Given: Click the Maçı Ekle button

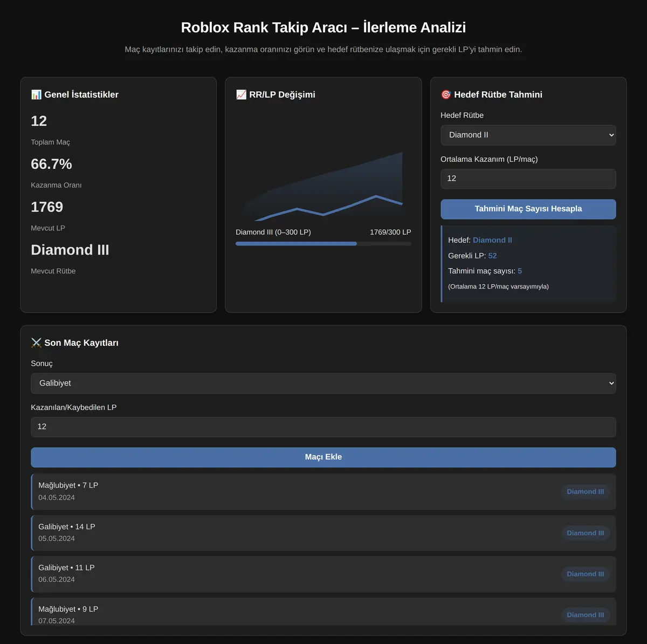Looking at the screenshot, I should coord(323,457).
